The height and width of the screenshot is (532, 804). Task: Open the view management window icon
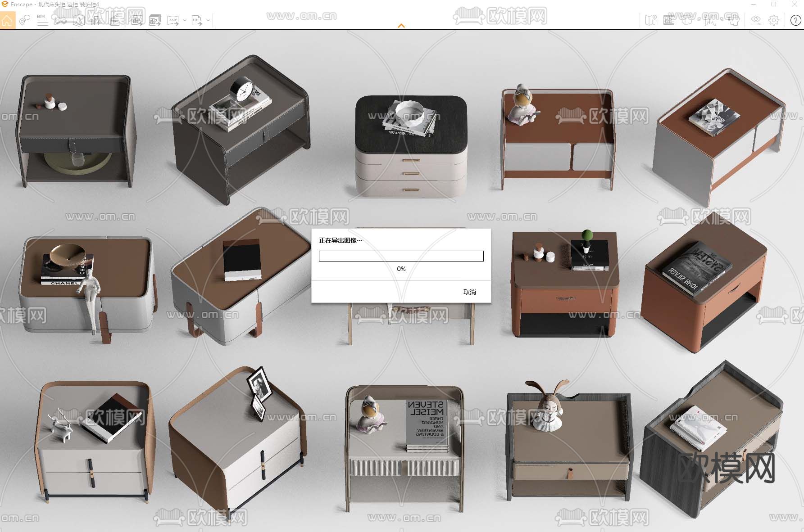pos(669,20)
